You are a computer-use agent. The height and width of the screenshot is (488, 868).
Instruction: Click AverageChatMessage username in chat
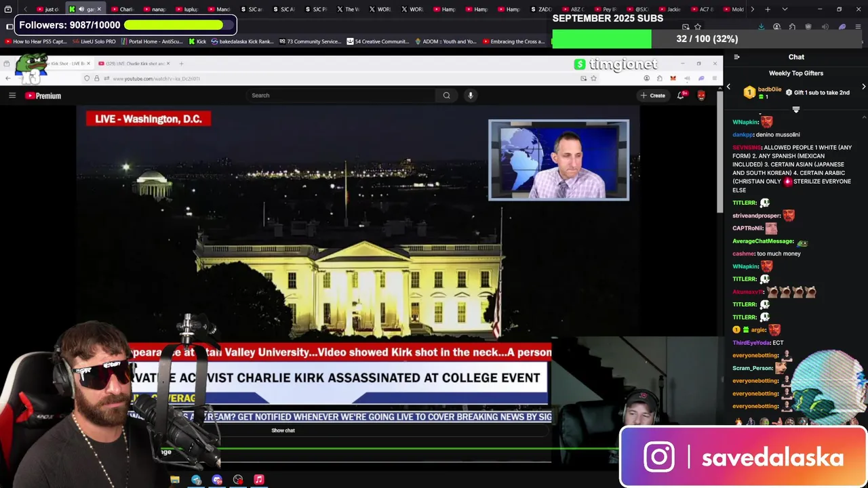coord(763,241)
